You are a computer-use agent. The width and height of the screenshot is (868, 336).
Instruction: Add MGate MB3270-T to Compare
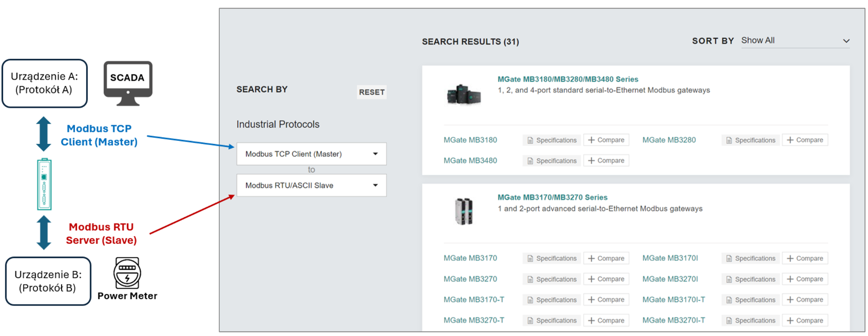tap(606, 320)
